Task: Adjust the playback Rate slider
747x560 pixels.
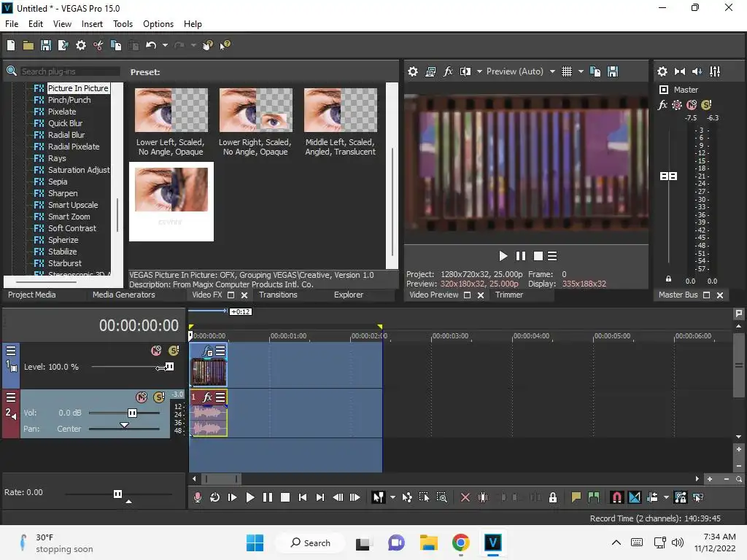Action: 117,494
